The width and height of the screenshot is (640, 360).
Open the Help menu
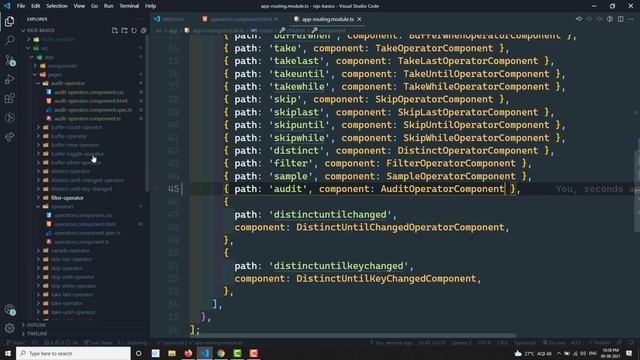(151, 6)
